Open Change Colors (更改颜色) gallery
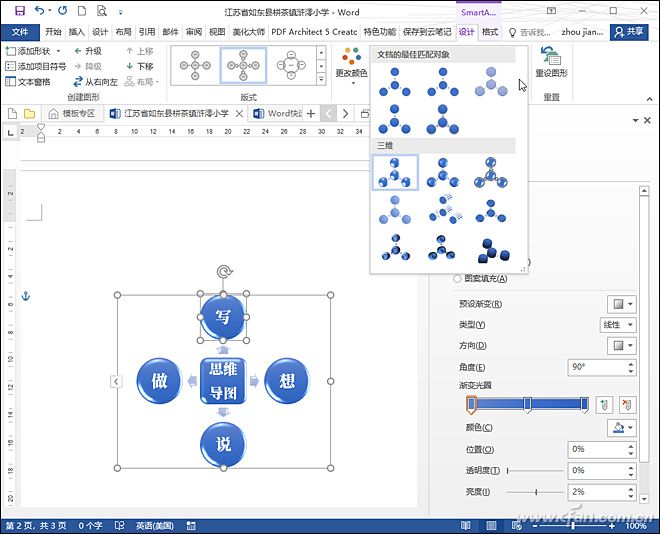 (351, 66)
